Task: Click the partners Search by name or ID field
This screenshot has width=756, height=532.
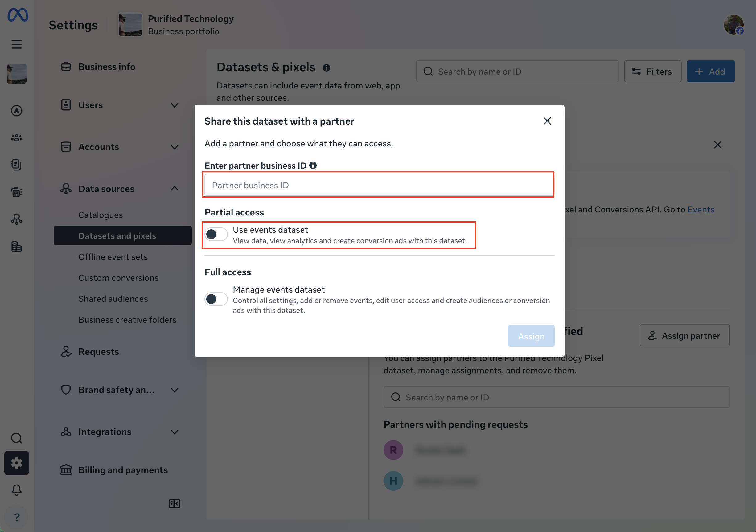Action: click(557, 397)
